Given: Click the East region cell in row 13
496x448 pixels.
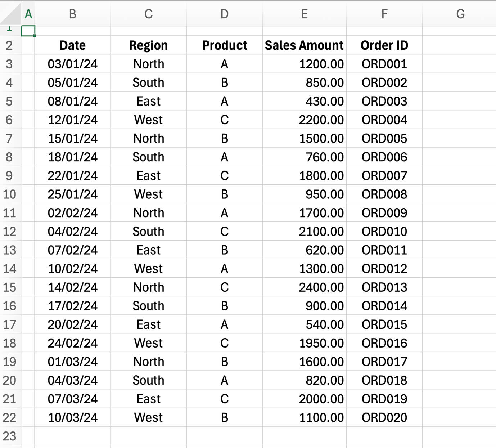Looking at the screenshot, I should point(148,250).
